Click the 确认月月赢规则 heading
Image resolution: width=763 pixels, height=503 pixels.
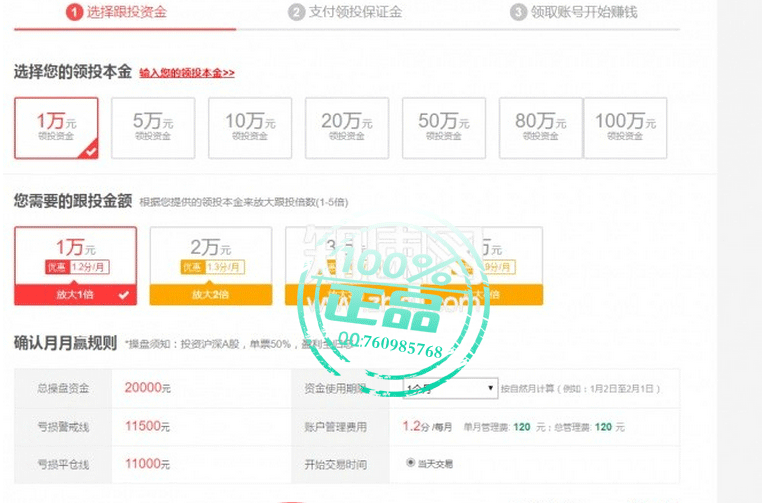click(65, 343)
